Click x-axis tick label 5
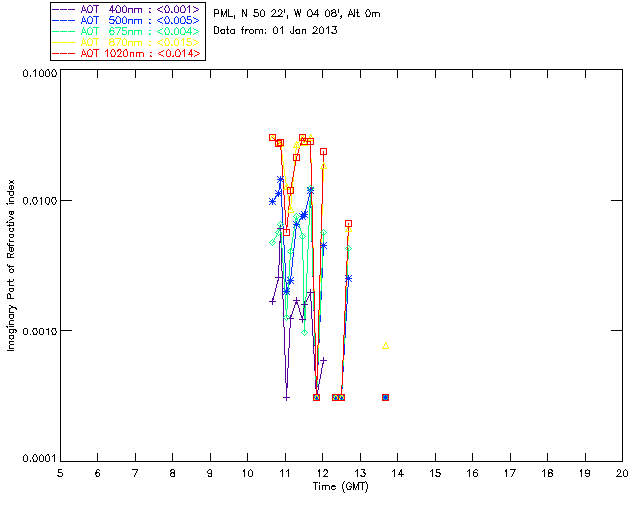Screen dimensions: 640x512 coord(60,473)
